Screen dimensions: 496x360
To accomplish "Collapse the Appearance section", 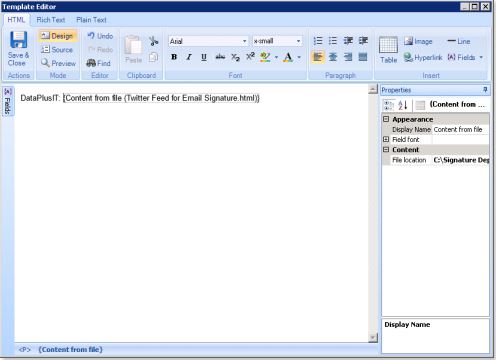I will (x=386, y=119).
